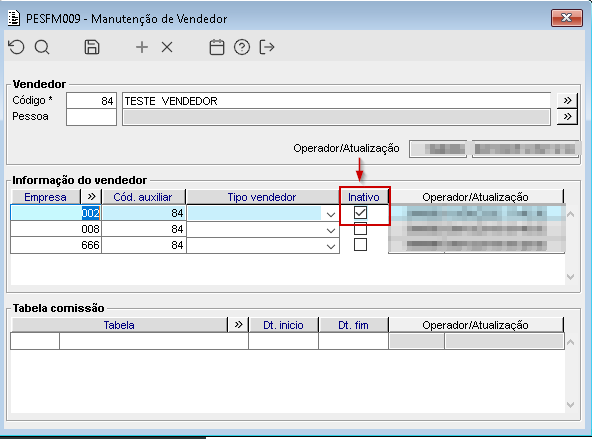The image size is (592, 439).
Task: Click Cód. auxiliar cell in 008 row
Action: [144, 229]
